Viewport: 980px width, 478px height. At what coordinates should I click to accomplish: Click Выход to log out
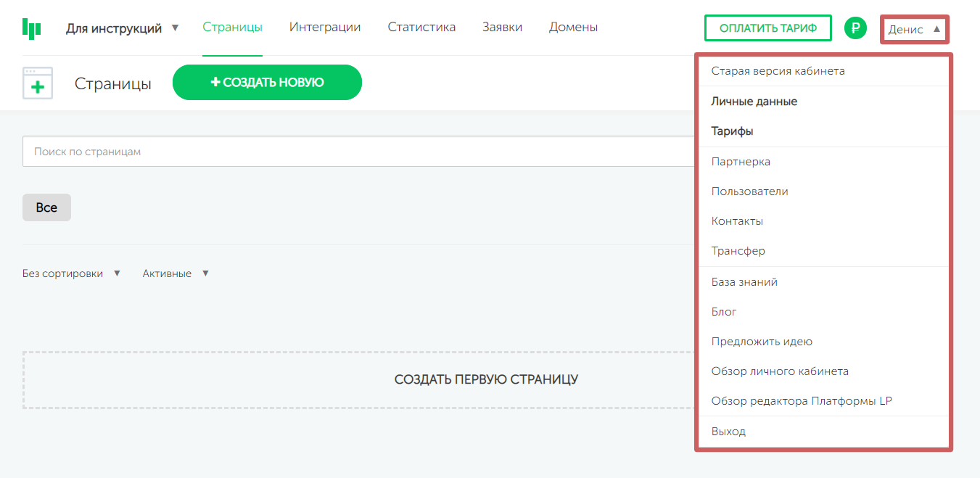point(728,432)
